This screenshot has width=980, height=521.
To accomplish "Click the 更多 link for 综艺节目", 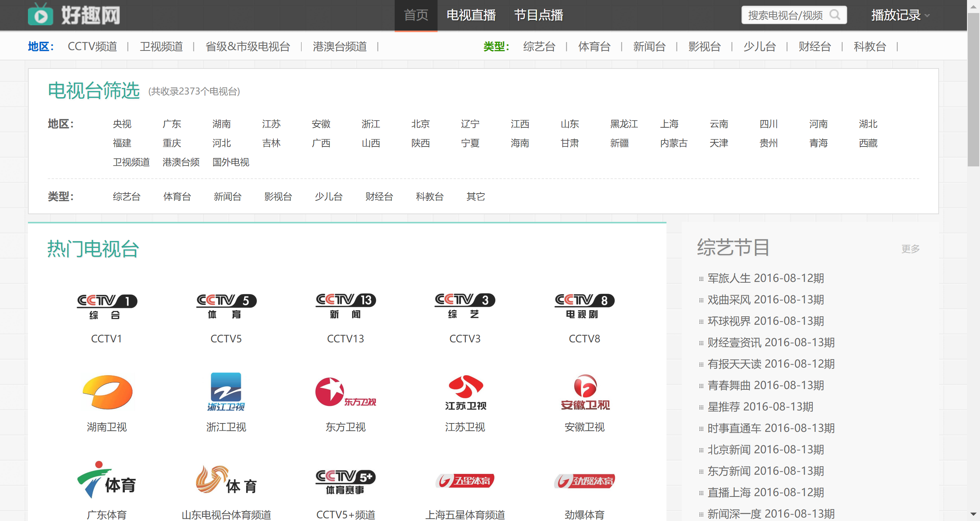I will 910,249.
